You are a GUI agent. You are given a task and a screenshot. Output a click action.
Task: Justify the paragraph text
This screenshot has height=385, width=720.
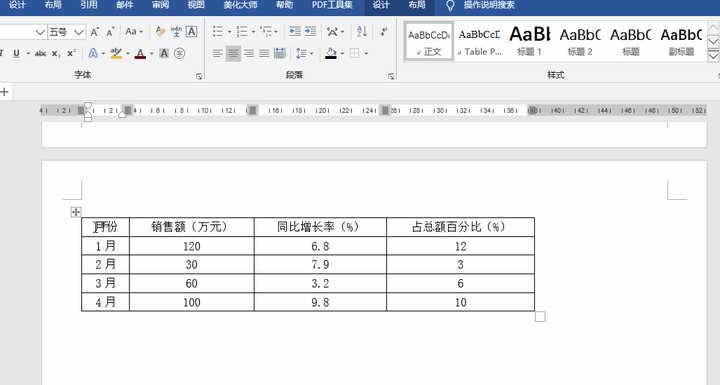tap(264, 54)
